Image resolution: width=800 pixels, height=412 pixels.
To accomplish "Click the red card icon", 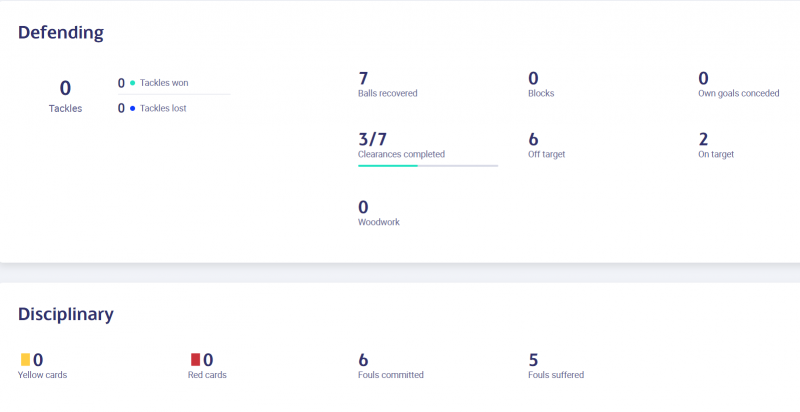I will (196, 359).
